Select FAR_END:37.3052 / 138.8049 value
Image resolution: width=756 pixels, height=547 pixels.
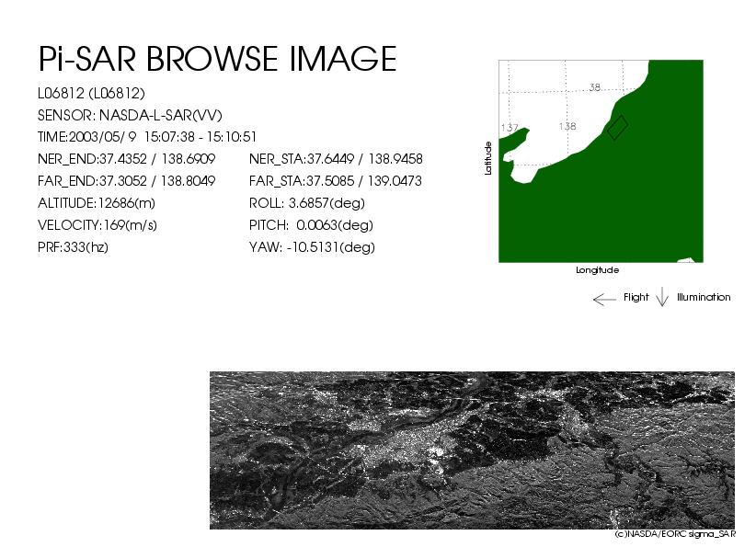pos(126,181)
